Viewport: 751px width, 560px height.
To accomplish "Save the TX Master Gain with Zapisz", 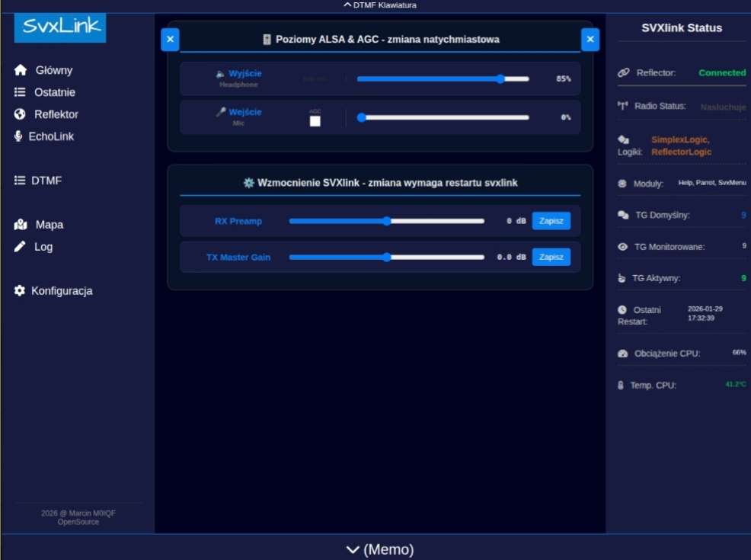I will click(x=551, y=258).
